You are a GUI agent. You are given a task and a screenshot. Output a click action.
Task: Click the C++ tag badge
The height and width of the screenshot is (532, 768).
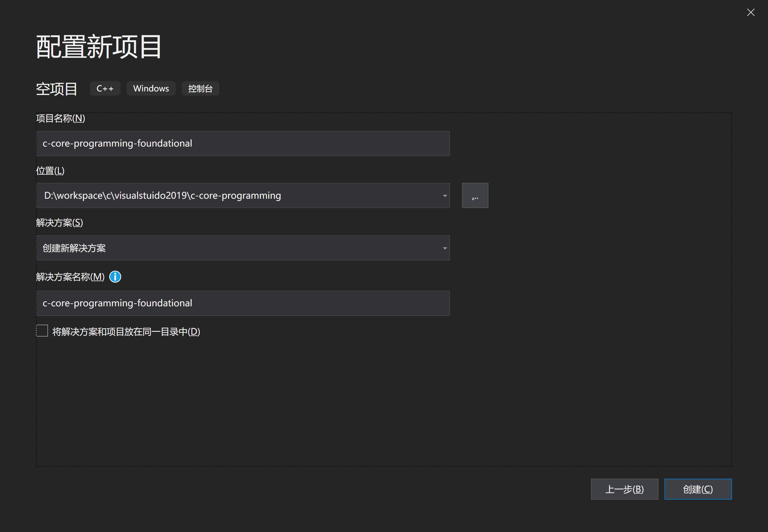(105, 89)
